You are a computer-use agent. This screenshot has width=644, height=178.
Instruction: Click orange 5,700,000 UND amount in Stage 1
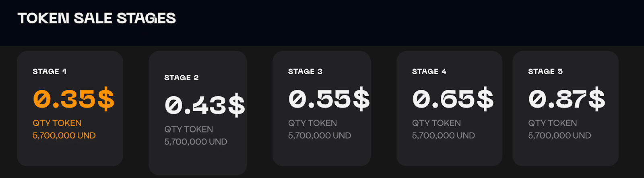click(x=64, y=135)
